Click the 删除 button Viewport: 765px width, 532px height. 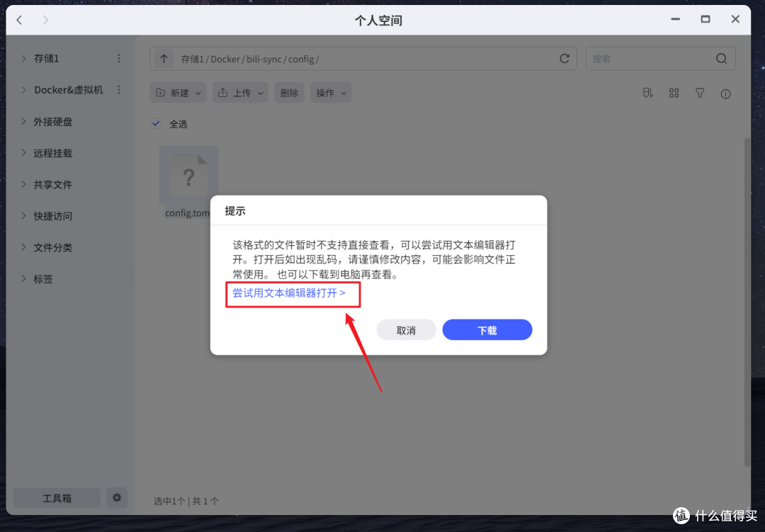pos(289,93)
